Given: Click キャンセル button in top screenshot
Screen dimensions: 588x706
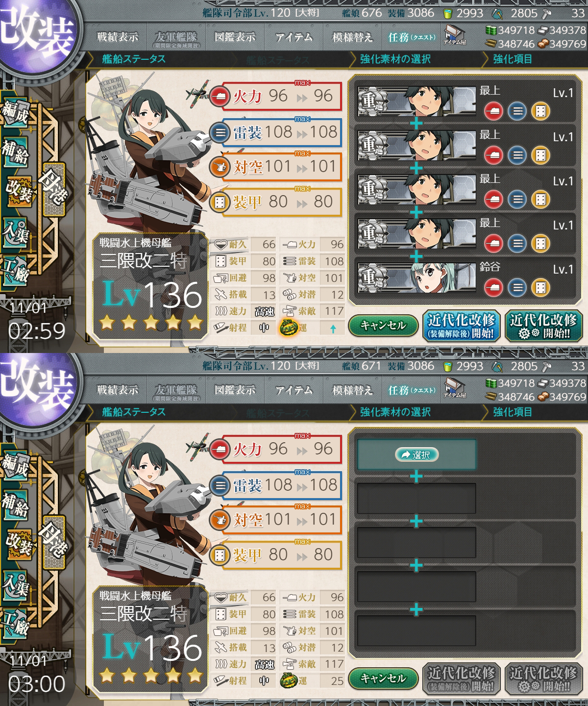Looking at the screenshot, I should point(383,326).
